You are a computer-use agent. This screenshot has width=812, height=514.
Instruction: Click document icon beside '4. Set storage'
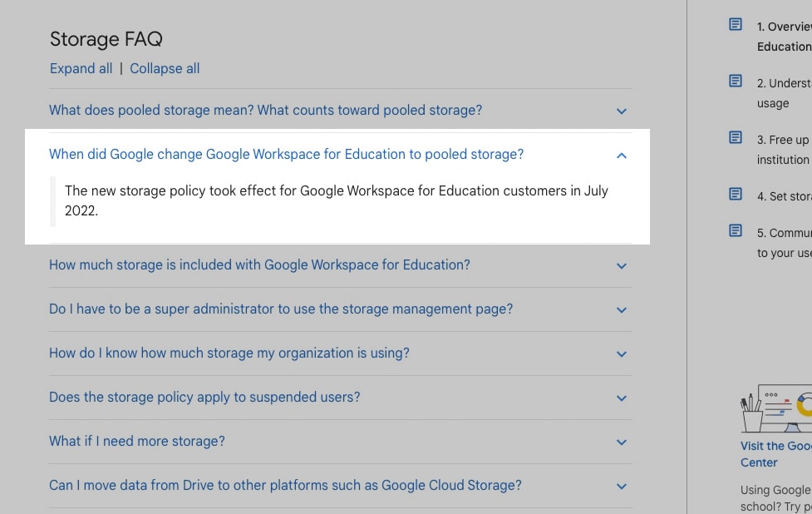[x=736, y=194]
